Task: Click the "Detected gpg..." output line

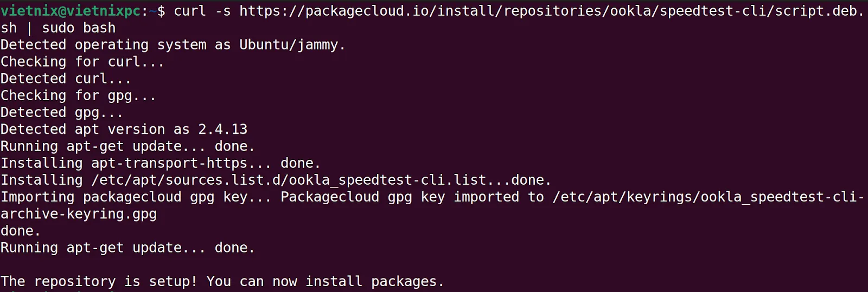Action: click(x=61, y=112)
